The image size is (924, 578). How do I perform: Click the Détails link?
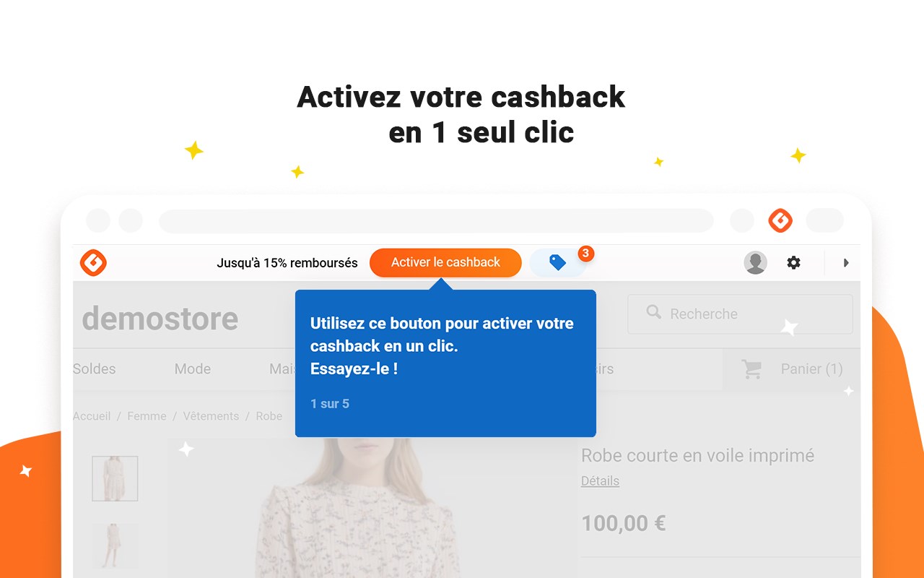click(x=600, y=481)
